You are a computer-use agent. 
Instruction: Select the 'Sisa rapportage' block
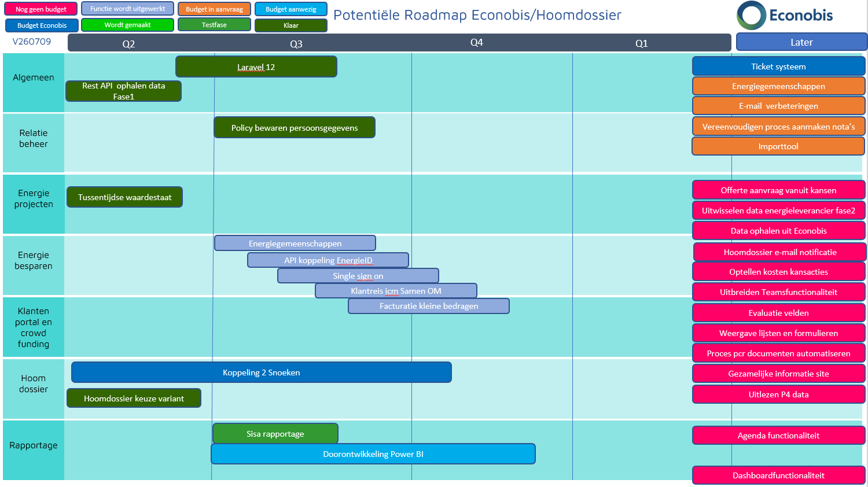275,434
